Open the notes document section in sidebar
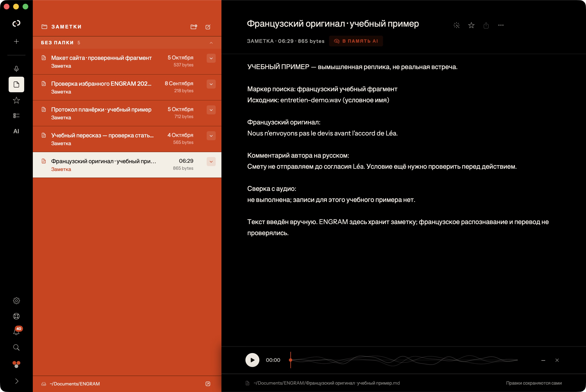The height and width of the screenshot is (392, 586). [16, 84]
